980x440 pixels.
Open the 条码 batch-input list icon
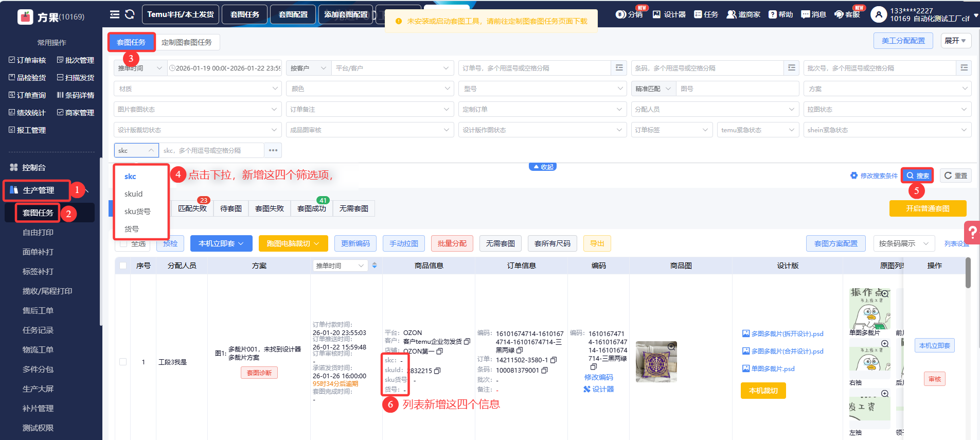[792, 68]
